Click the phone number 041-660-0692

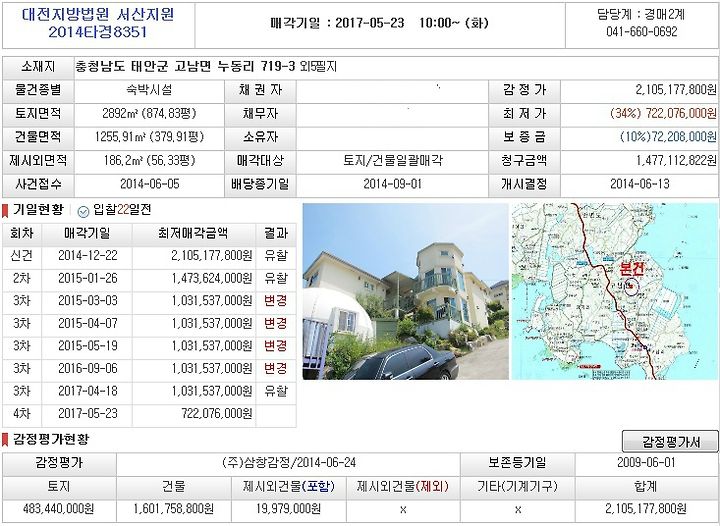[641, 31]
